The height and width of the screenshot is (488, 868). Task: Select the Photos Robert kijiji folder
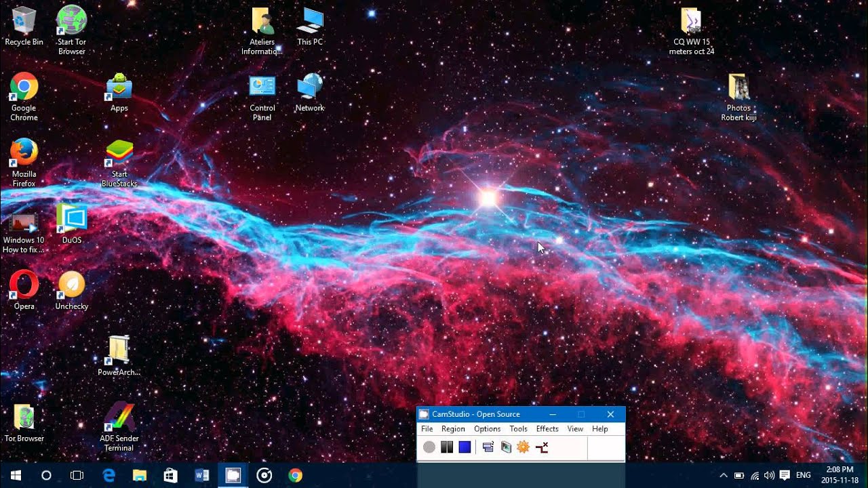point(738,98)
